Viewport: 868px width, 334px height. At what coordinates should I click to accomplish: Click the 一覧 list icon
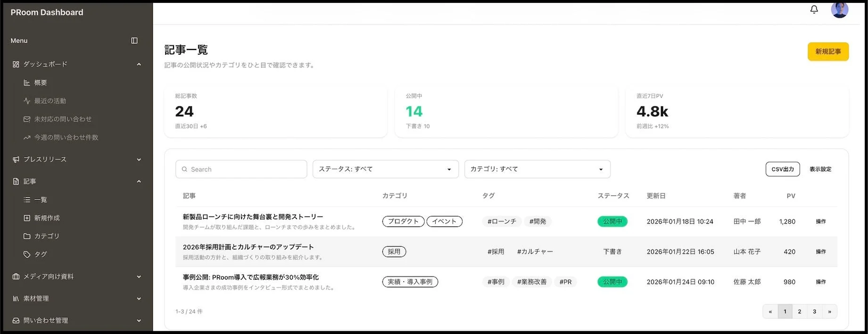pos(27,200)
